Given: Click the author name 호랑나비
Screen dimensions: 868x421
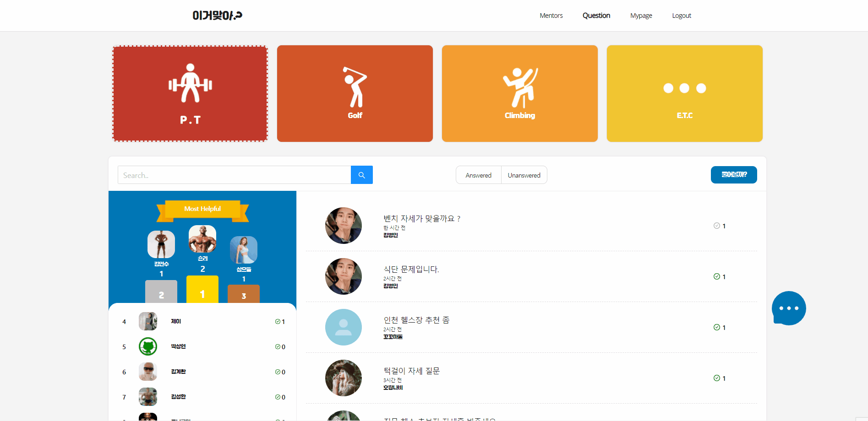Looking at the screenshot, I should click(x=393, y=388).
